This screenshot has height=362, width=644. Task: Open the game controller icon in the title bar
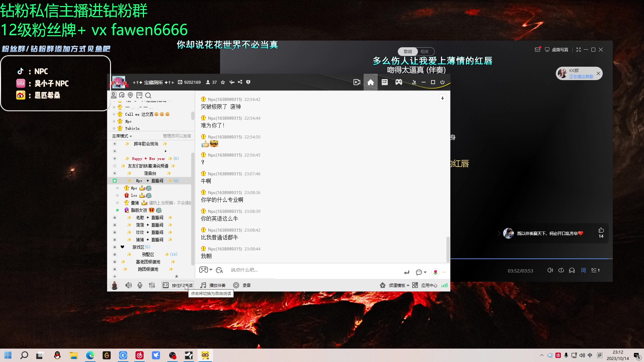click(399, 82)
